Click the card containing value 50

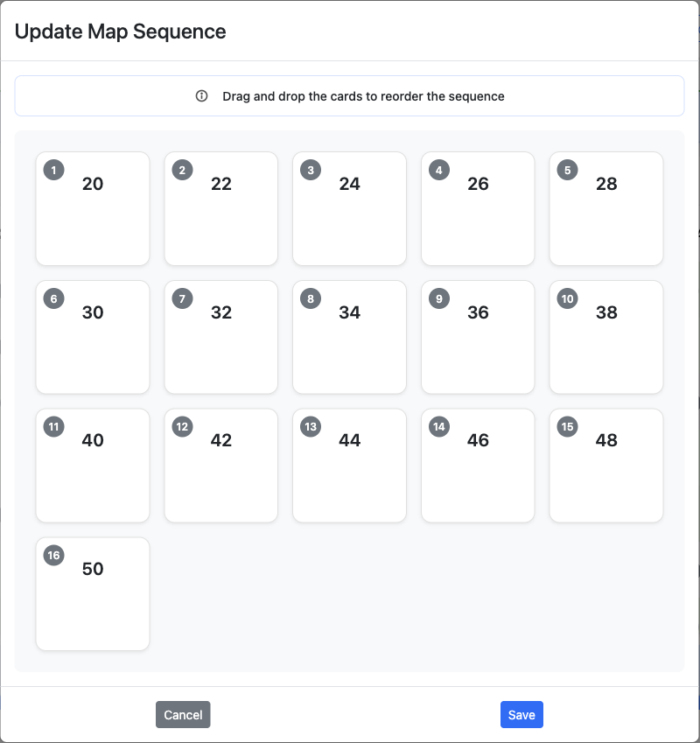click(93, 593)
